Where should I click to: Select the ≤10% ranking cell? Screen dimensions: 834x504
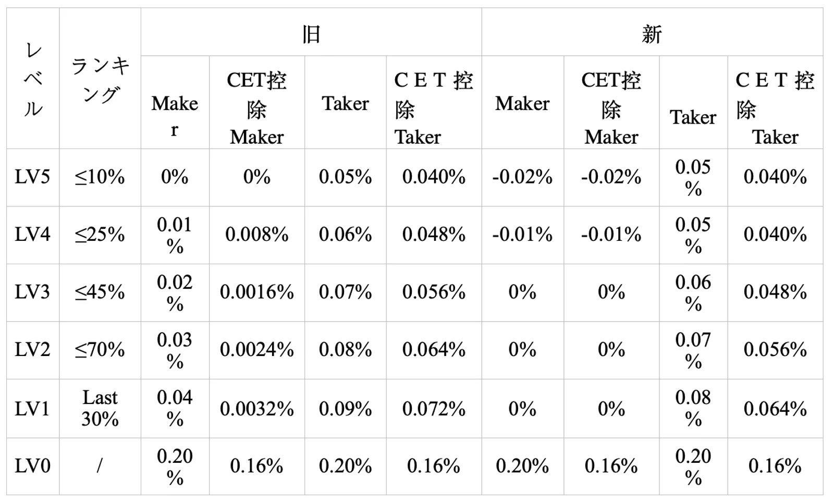[100, 177]
